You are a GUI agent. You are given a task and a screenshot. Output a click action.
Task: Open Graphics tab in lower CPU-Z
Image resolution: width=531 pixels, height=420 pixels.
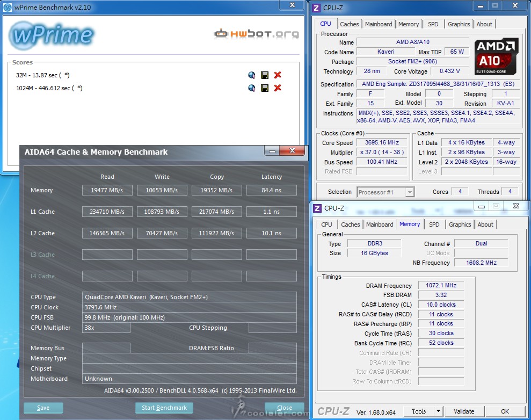(x=460, y=225)
